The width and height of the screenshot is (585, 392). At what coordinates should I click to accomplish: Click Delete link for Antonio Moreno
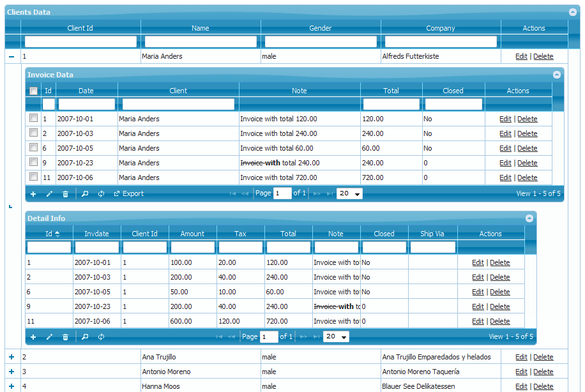[543, 372]
